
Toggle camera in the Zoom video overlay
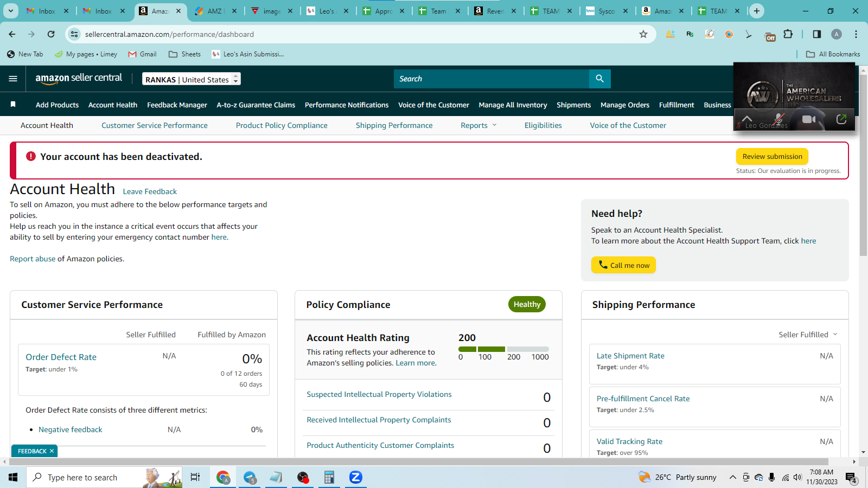809,119
